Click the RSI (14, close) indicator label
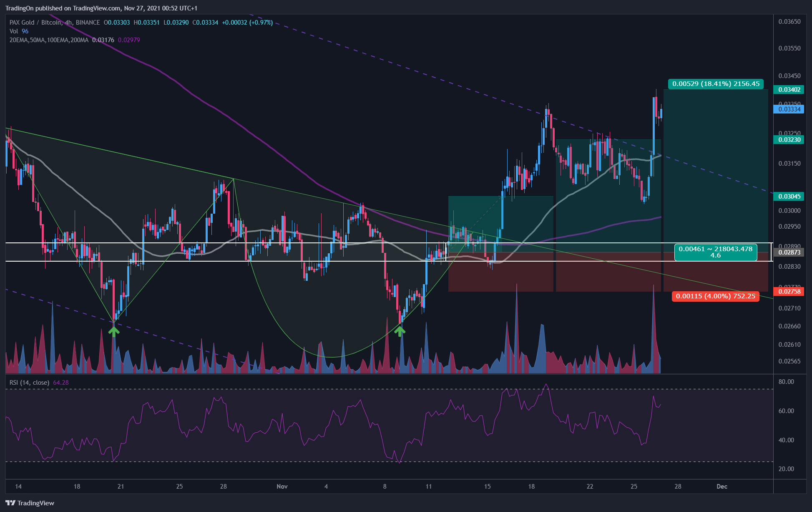This screenshot has height=512, width=812. pos(29,383)
